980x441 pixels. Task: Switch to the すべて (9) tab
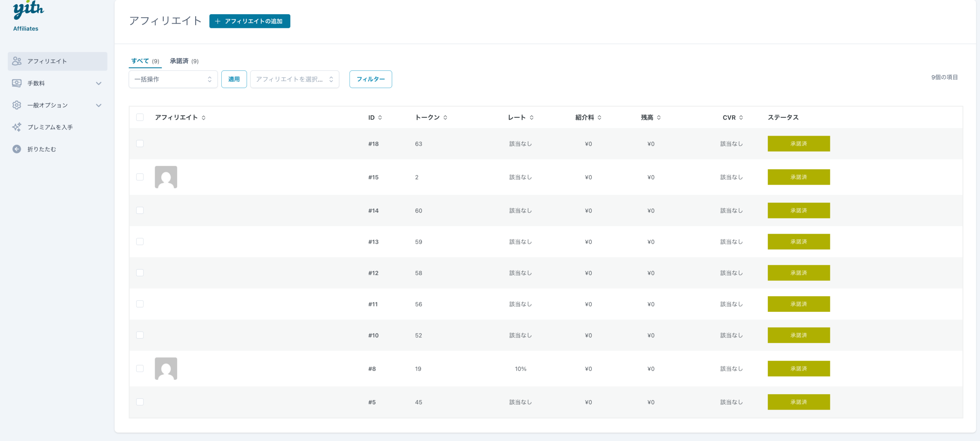coord(145,61)
